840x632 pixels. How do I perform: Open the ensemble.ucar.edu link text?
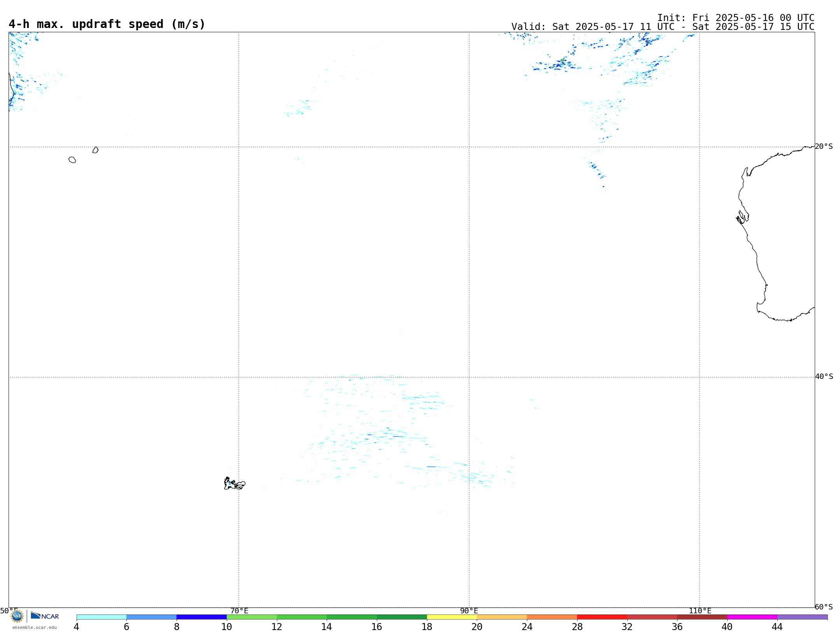click(x=35, y=627)
